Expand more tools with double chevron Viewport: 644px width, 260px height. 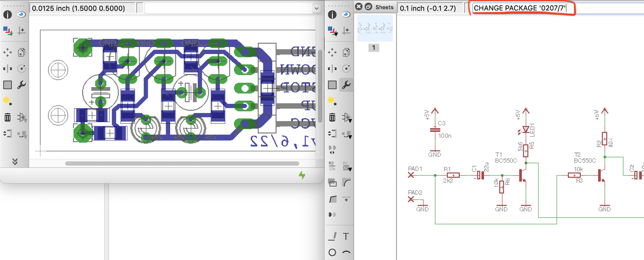click(15, 161)
